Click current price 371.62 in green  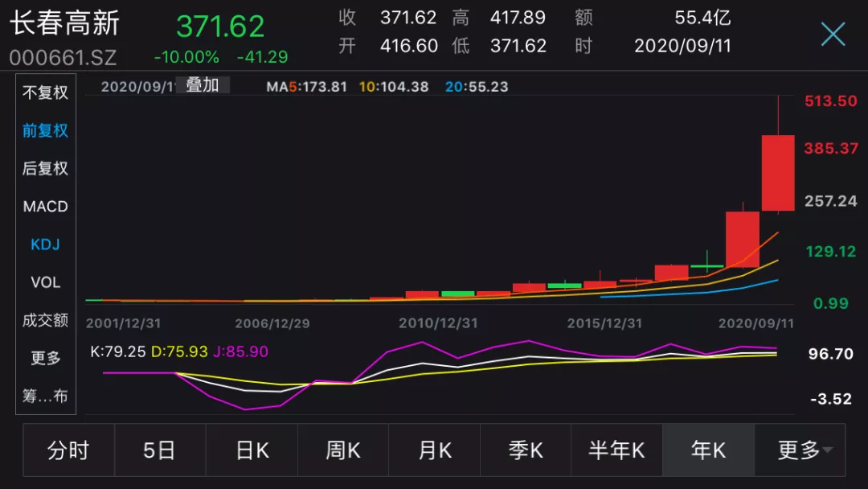[x=220, y=27]
